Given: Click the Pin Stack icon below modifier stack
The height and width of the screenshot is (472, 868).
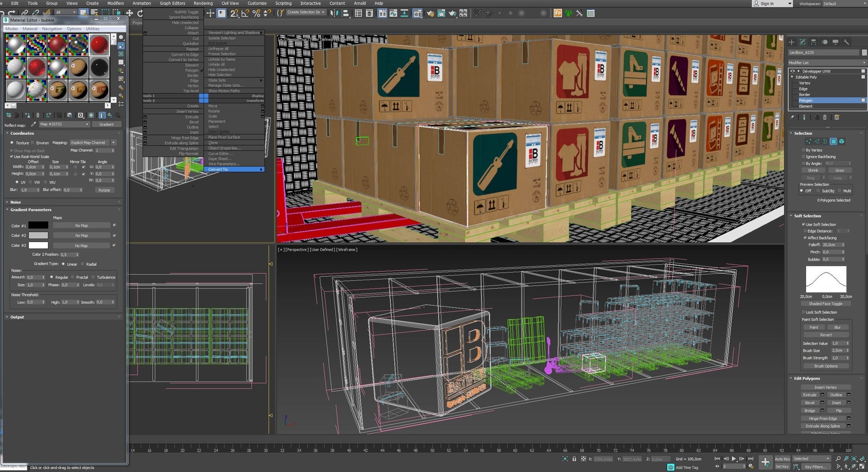Looking at the screenshot, I should tap(792, 117).
